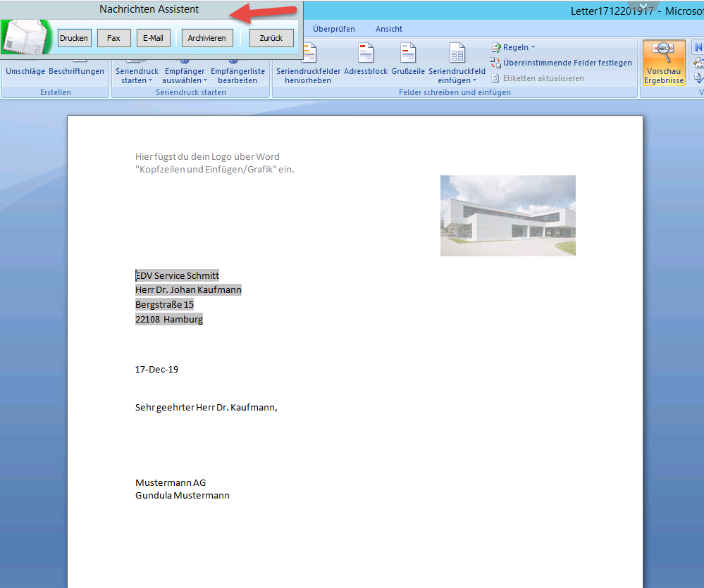The height and width of the screenshot is (588, 704).
Task: Expand the Empfänger auswählen dropdown
Action: point(185,75)
